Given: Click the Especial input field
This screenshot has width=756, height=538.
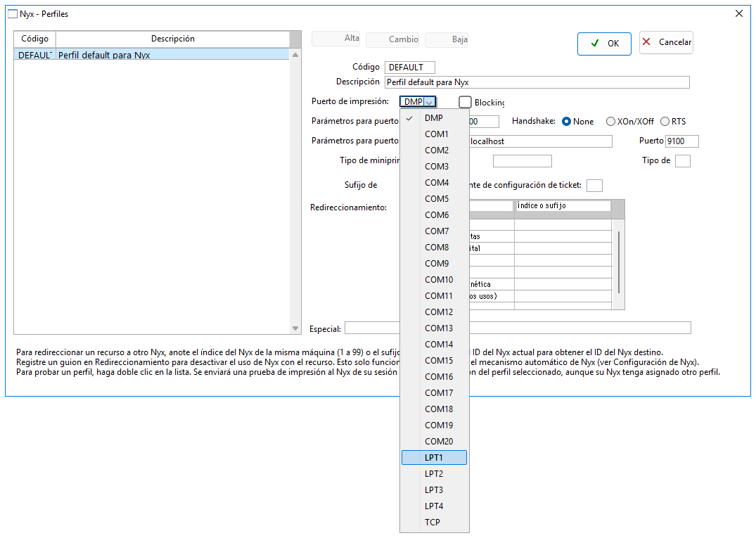Looking at the screenshot, I should [518, 328].
